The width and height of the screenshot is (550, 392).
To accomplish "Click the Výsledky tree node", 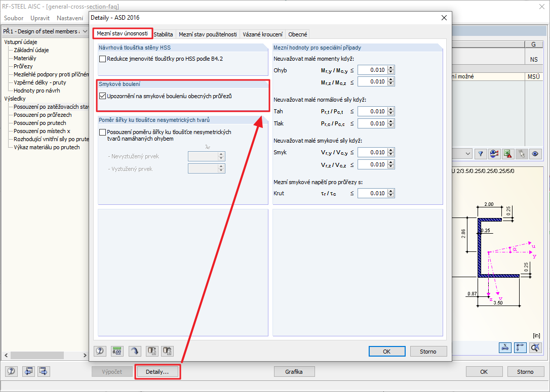I will pyautogui.click(x=15, y=99).
